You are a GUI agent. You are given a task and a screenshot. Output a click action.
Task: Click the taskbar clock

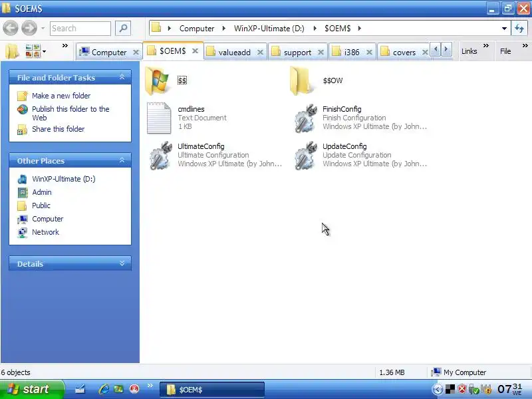[x=510, y=389]
